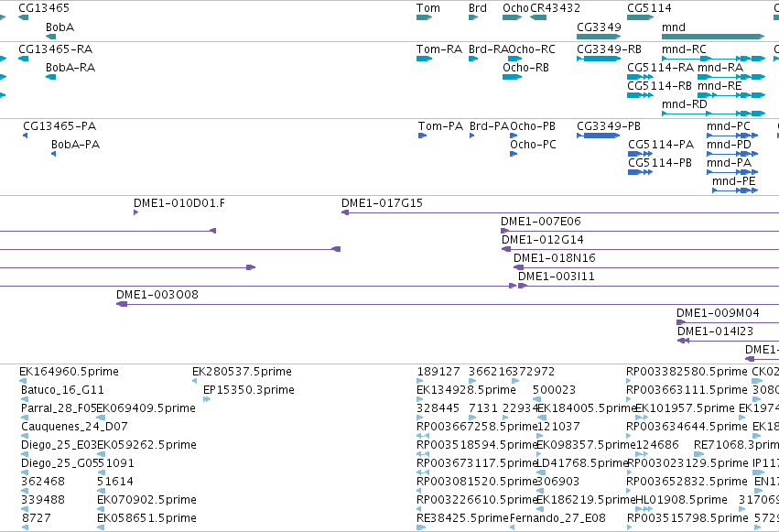
Task: Click the DME1-014I23 clone label
Action: tap(715, 331)
